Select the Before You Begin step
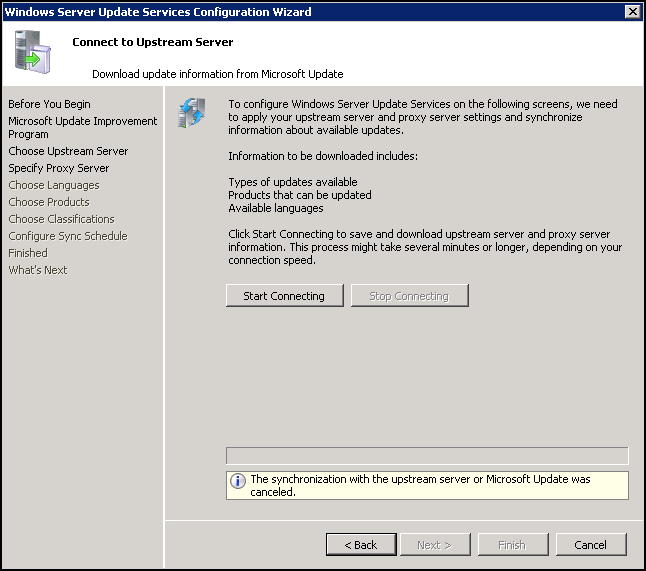The width and height of the screenshot is (646, 571). pos(49,104)
